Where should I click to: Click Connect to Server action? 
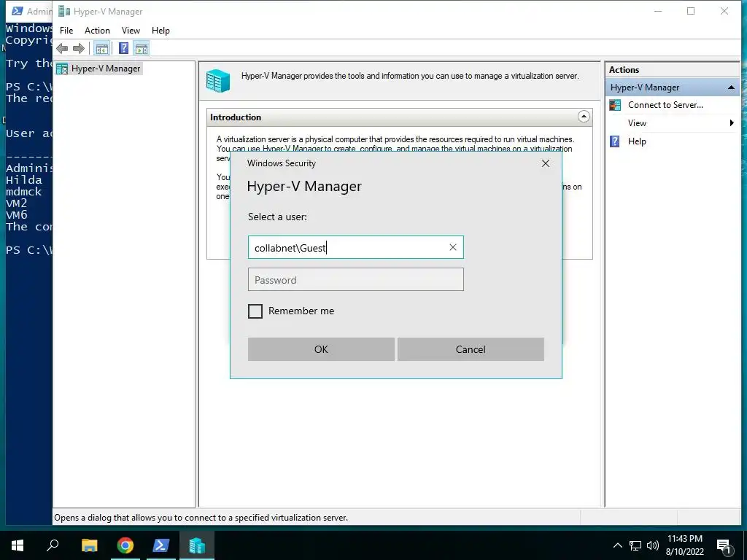[x=665, y=105]
